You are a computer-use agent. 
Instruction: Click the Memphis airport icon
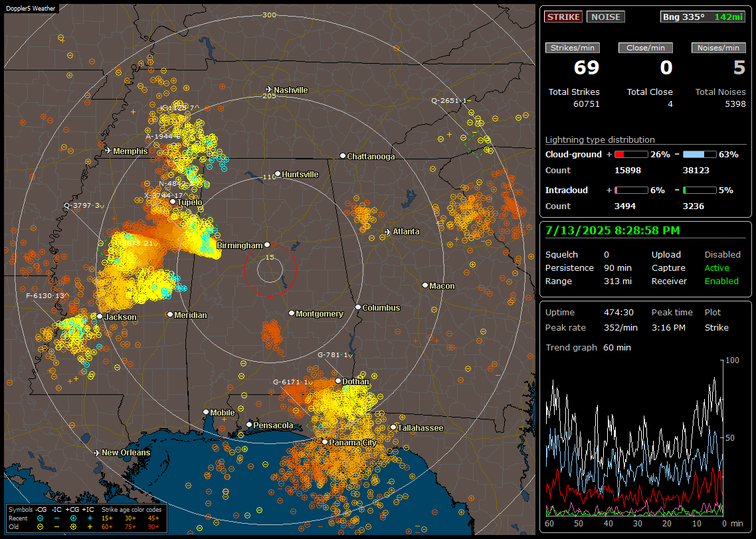108,151
